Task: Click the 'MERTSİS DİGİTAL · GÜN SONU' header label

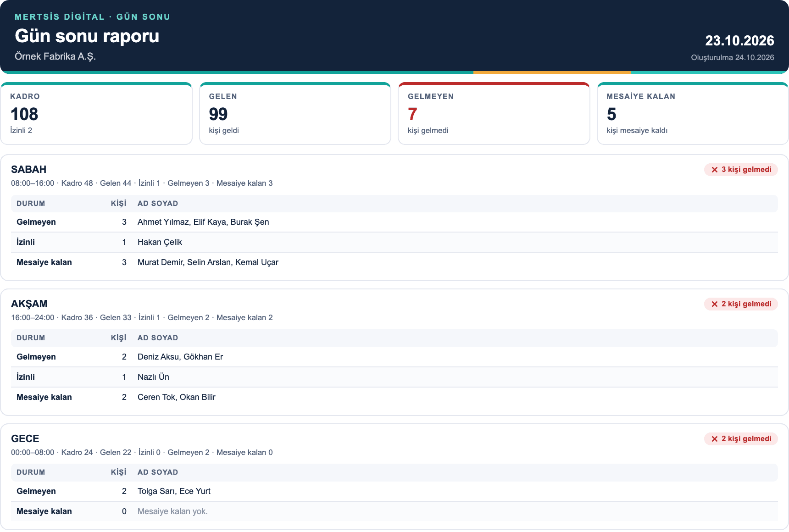Action: click(x=93, y=17)
